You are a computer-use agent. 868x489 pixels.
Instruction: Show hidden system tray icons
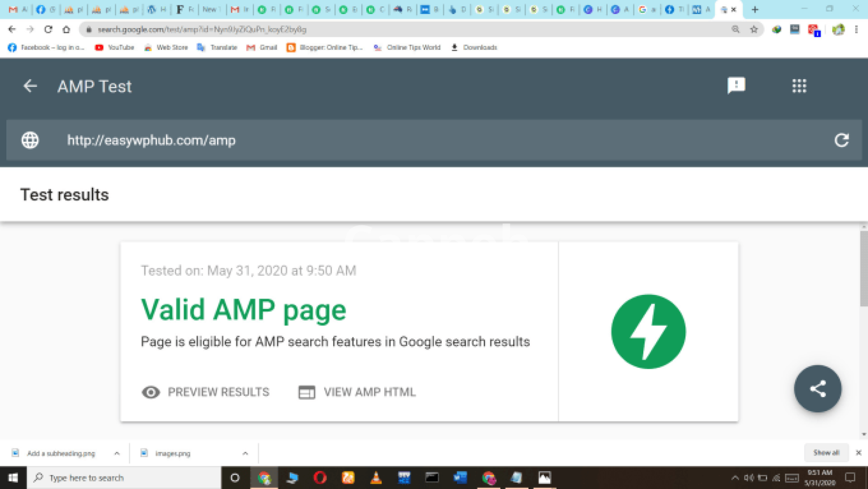tap(735, 478)
